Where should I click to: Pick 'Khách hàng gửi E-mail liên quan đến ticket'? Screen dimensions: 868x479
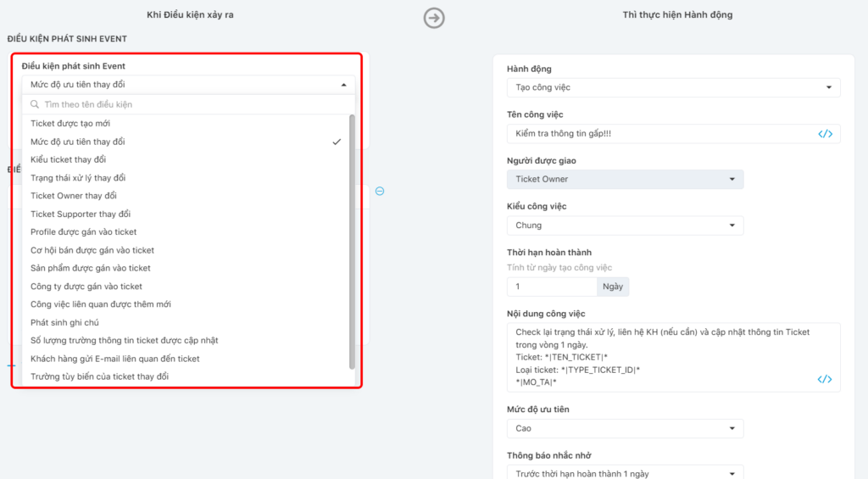[x=115, y=359]
